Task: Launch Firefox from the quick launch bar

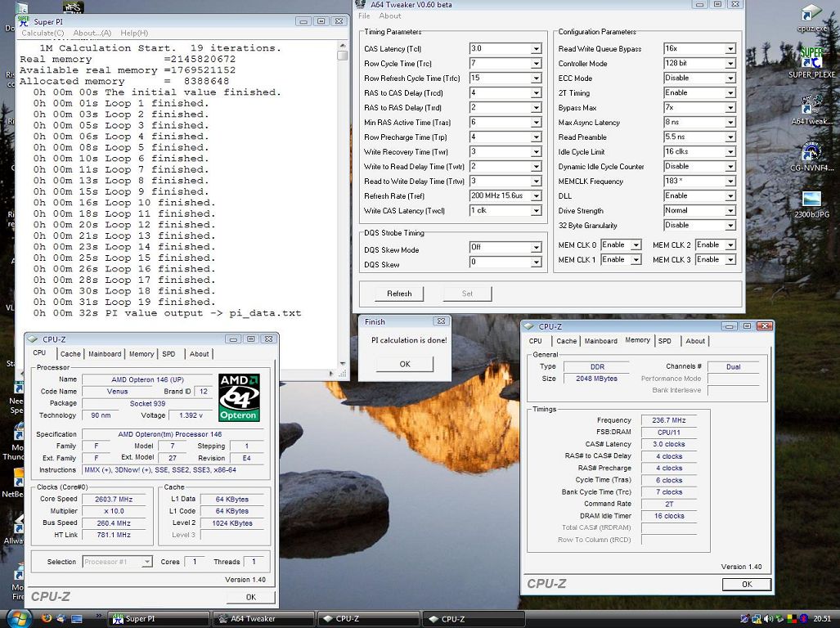Action: click(47, 618)
